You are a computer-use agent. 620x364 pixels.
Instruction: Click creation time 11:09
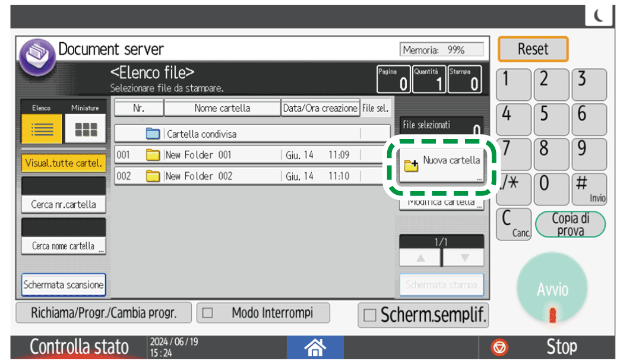pos(339,155)
